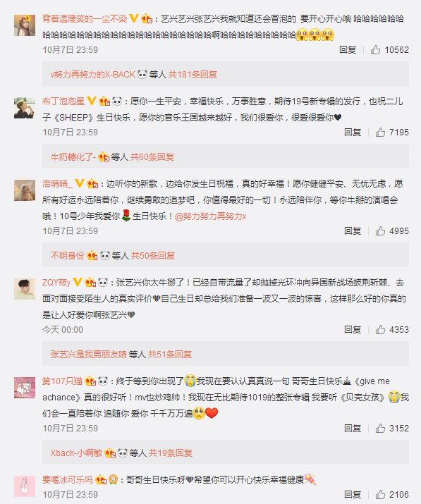Reply to 洛晴晴_'s comment via 回复
The image size is (421, 504).
(353, 231)
